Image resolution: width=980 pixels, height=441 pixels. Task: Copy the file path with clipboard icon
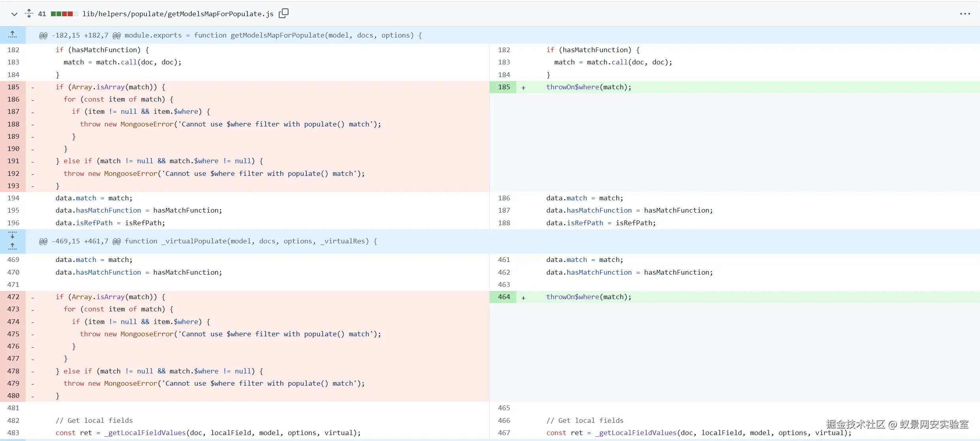click(283, 13)
